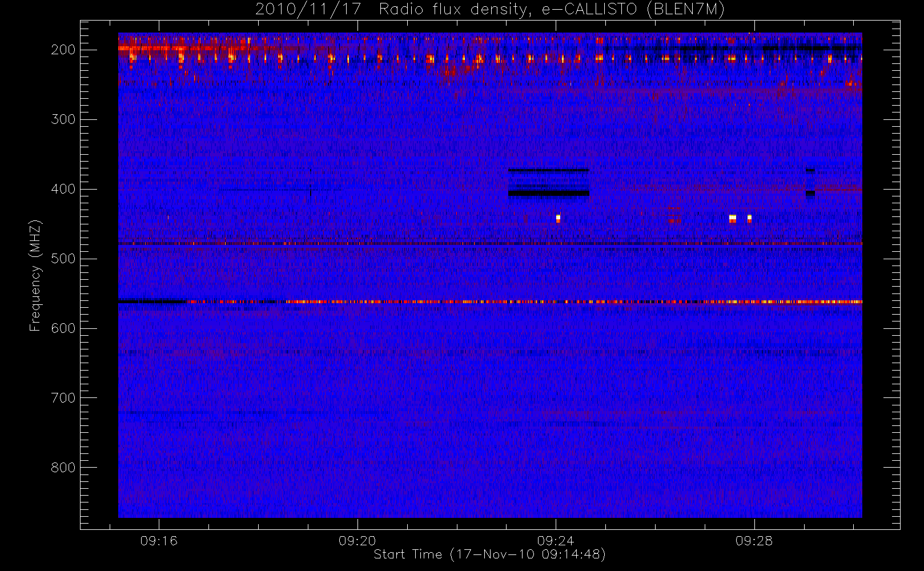
Task: Click the 09:24 time tick label
Action: tap(556, 541)
